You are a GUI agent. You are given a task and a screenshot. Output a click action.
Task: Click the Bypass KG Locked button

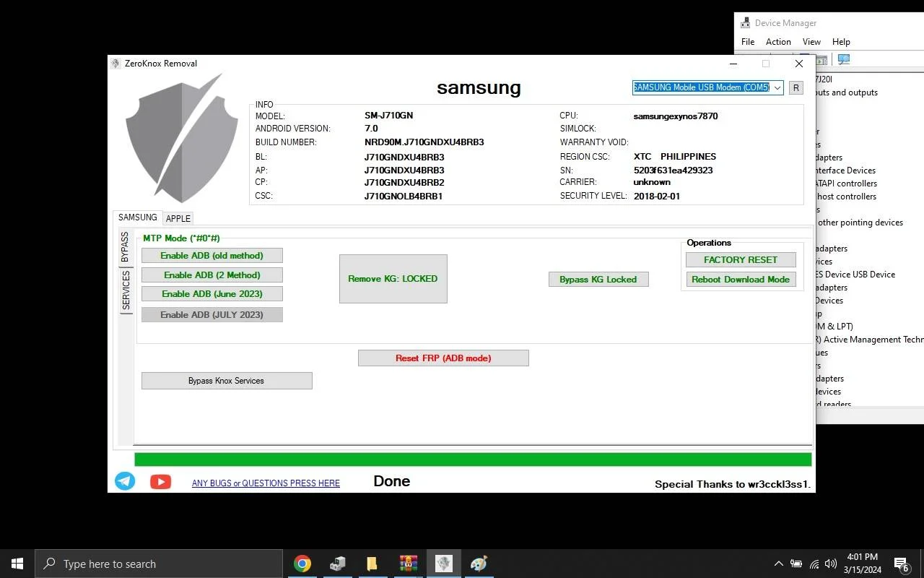(598, 279)
